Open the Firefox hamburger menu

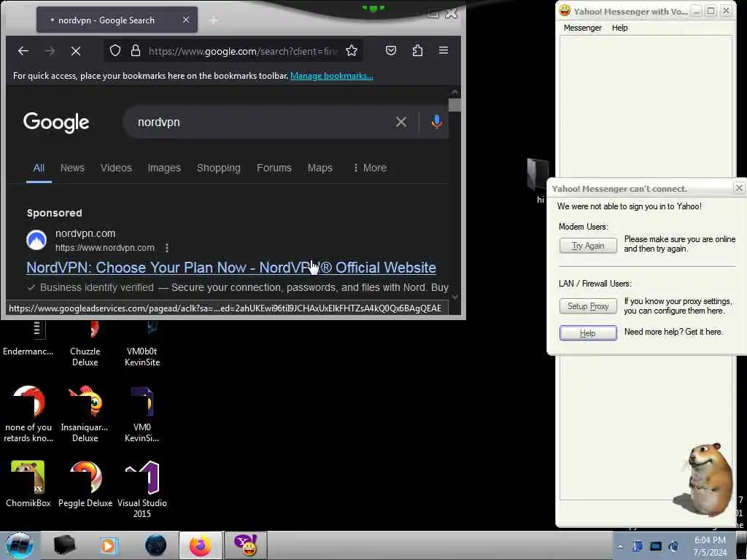pyautogui.click(x=444, y=50)
